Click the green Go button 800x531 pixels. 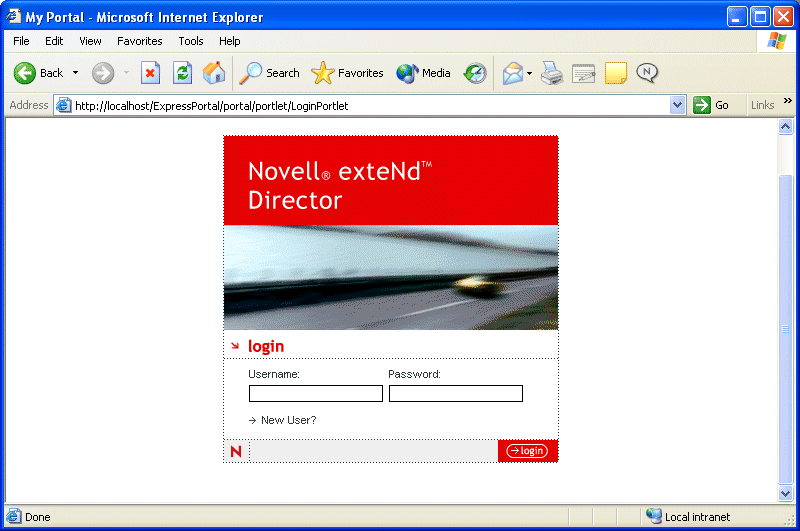point(711,105)
